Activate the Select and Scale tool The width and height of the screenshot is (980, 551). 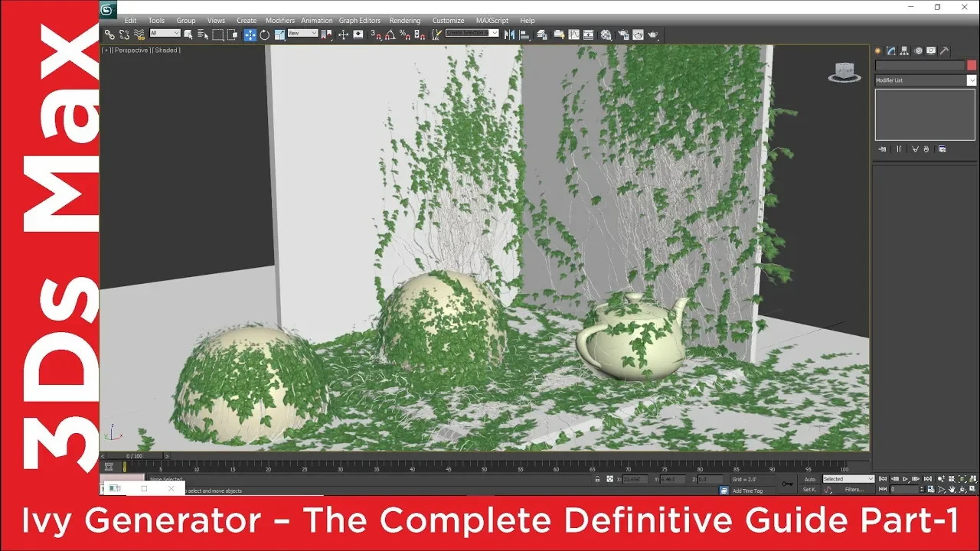tap(279, 34)
